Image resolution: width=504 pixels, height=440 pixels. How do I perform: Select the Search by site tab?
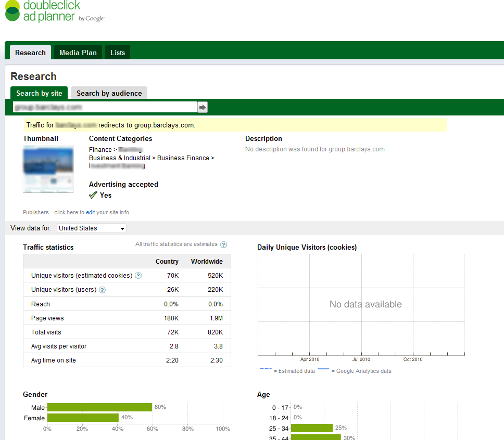pyautogui.click(x=39, y=93)
